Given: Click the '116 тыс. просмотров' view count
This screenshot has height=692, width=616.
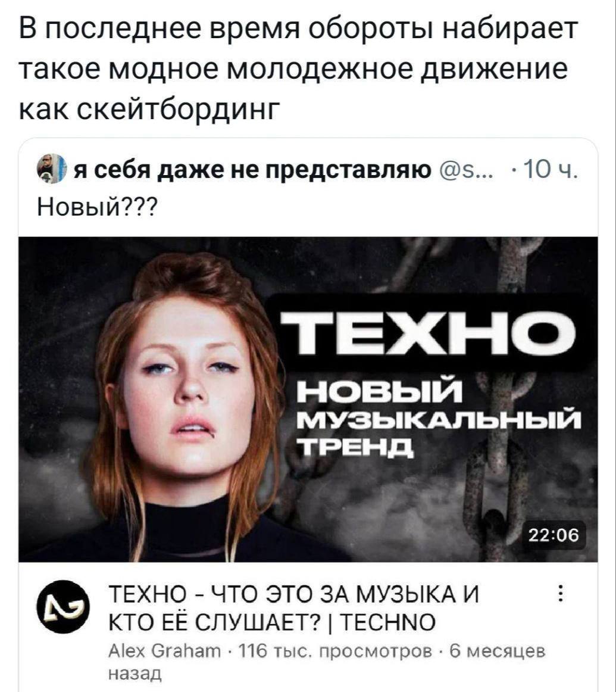Looking at the screenshot, I should tap(334, 651).
